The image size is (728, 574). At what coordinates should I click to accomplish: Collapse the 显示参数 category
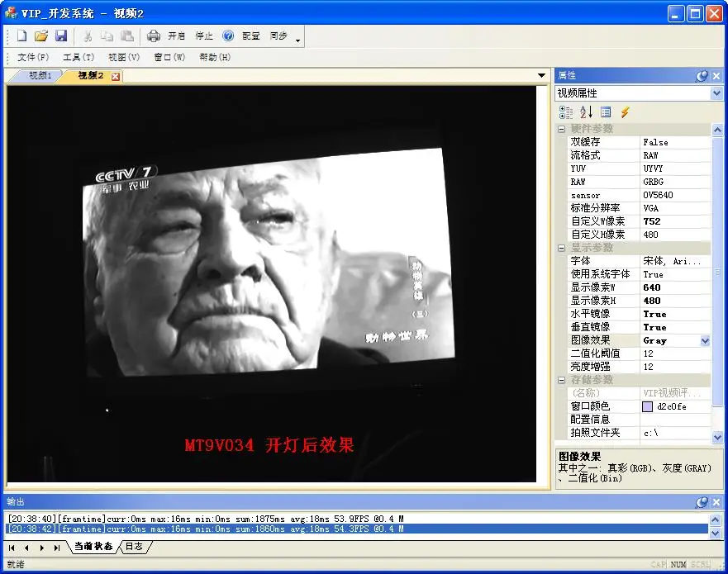(x=561, y=249)
